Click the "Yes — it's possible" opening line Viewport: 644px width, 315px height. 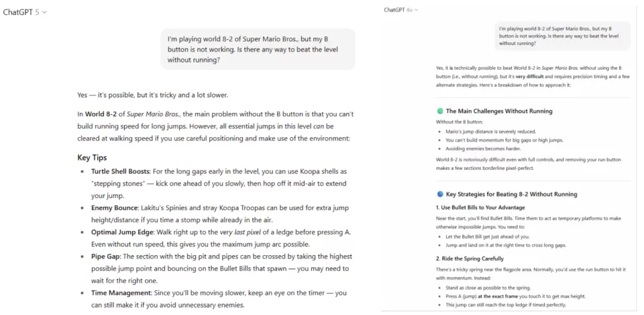[x=153, y=95]
